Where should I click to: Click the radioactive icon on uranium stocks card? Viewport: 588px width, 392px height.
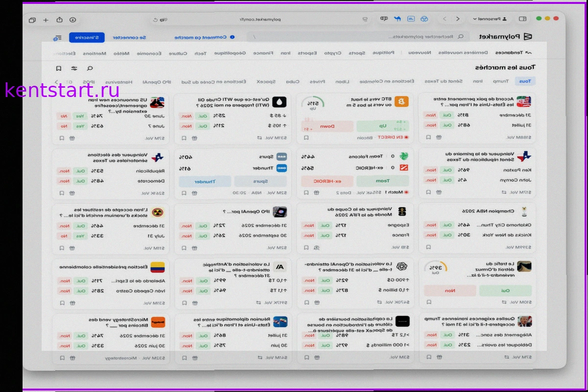158,212
